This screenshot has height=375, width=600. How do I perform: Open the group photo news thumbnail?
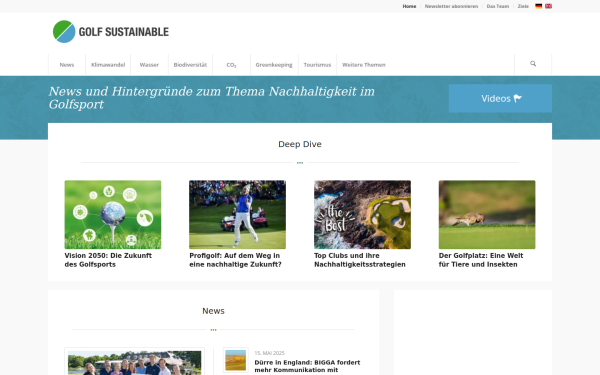pos(134,362)
